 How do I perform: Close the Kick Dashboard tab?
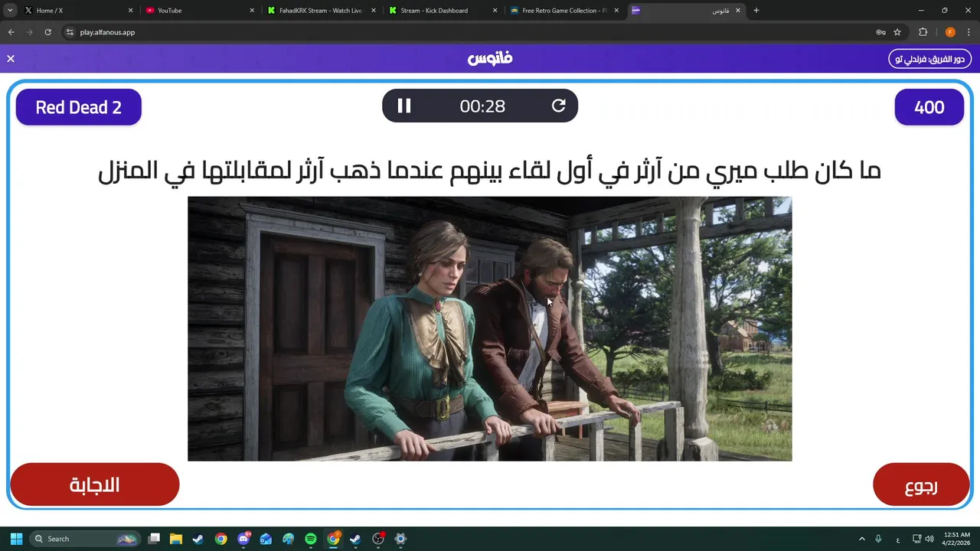pos(495,11)
